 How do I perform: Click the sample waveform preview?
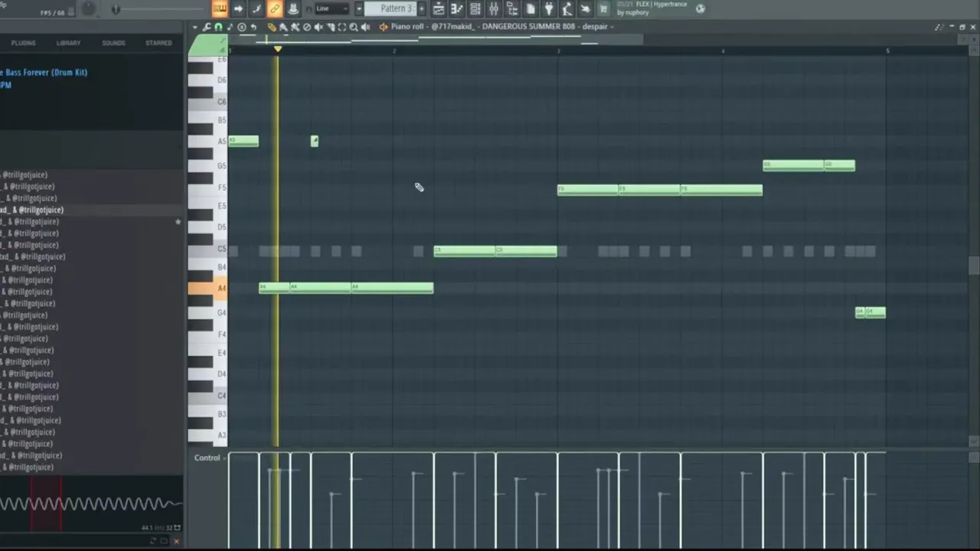91,504
